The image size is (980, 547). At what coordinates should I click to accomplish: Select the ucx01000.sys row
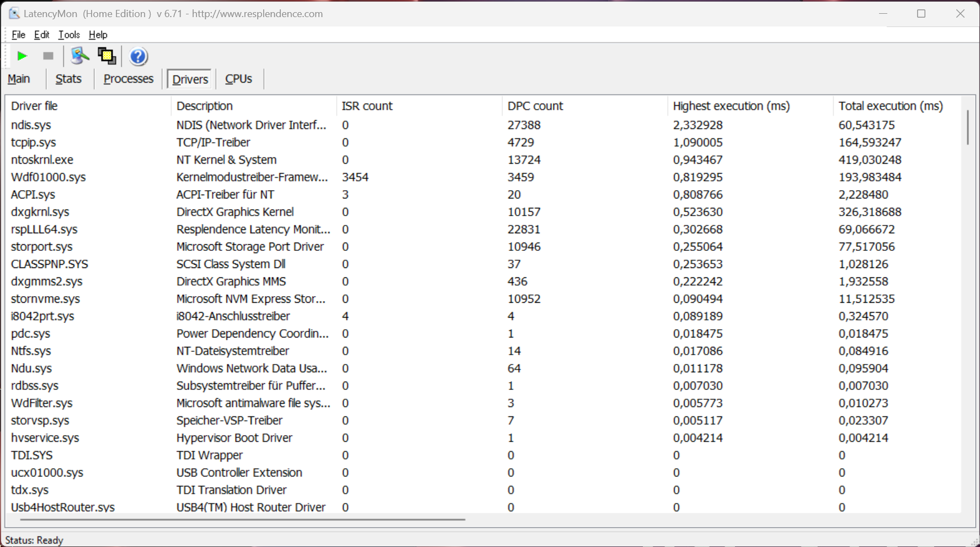(x=483, y=473)
